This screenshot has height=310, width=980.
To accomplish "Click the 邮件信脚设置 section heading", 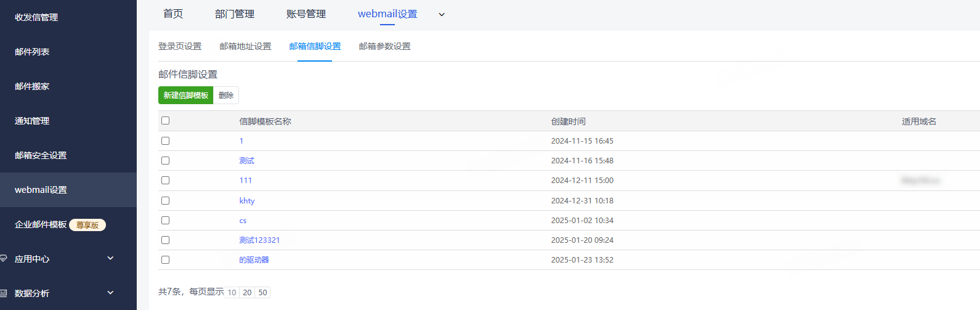I will (x=188, y=75).
